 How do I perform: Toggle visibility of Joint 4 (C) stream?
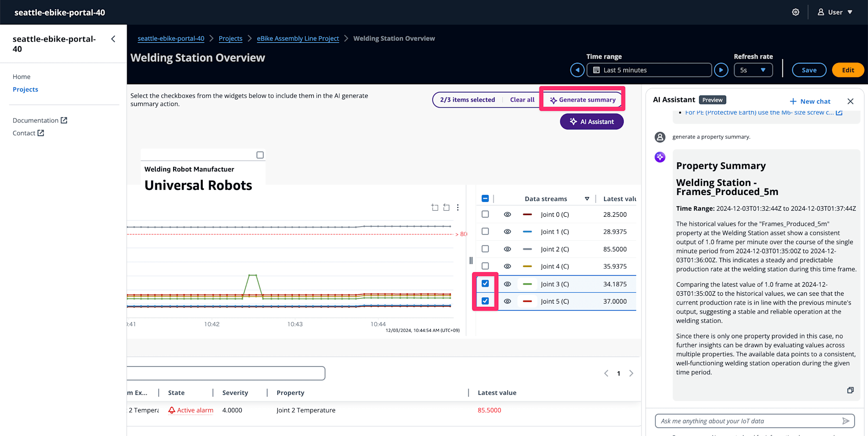coord(507,266)
